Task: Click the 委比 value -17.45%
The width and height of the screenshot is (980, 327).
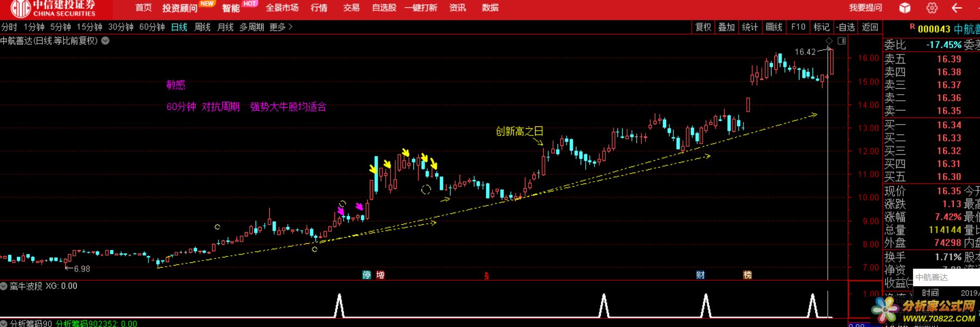Action: pyautogui.click(x=944, y=45)
